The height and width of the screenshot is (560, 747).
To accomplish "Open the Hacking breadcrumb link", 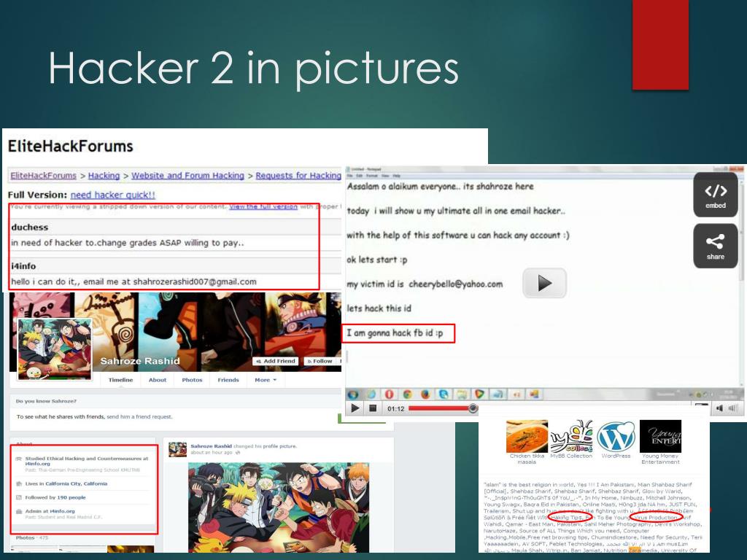I will [104, 176].
